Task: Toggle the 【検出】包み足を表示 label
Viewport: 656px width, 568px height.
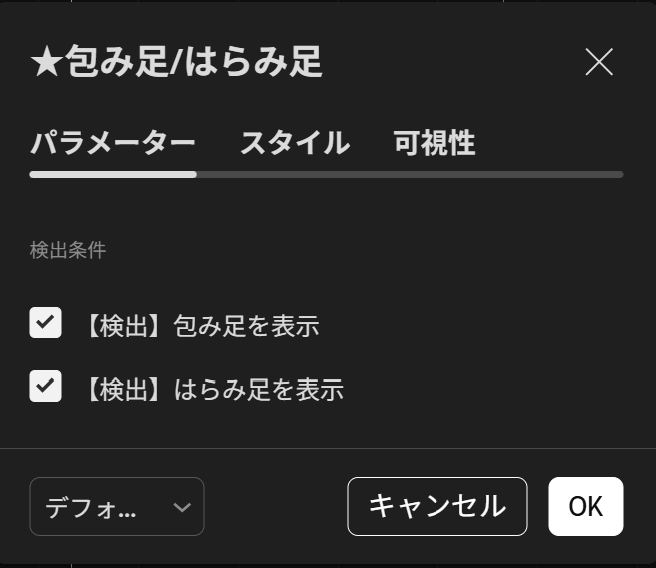Action: coord(200,325)
